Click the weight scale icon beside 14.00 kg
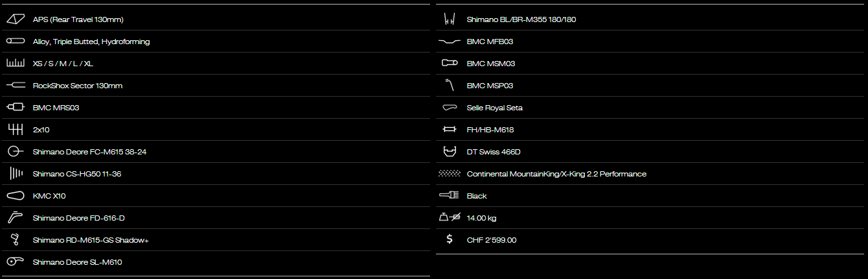Screen dimensions: 868x279 pos(449,218)
